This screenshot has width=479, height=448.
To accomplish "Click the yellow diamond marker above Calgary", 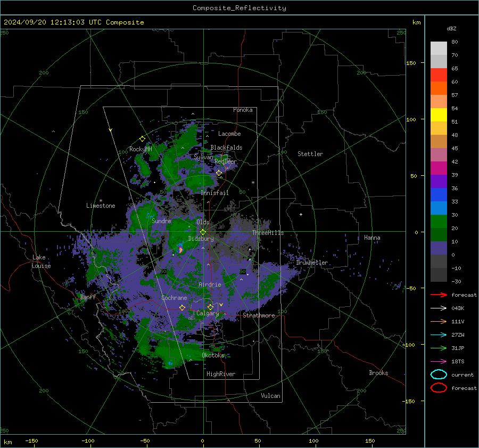I will (x=210, y=307).
